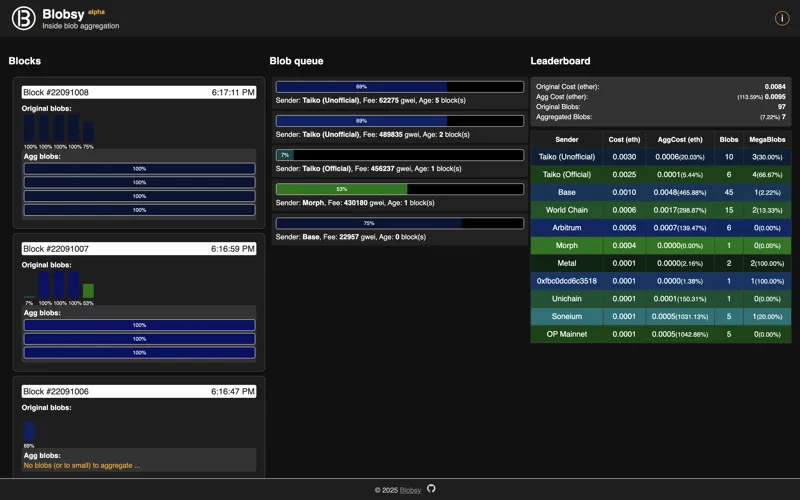Click the Taiko (Official) 7% queue bar
Screen dimensions: 800x500
pyautogui.click(x=399, y=155)
